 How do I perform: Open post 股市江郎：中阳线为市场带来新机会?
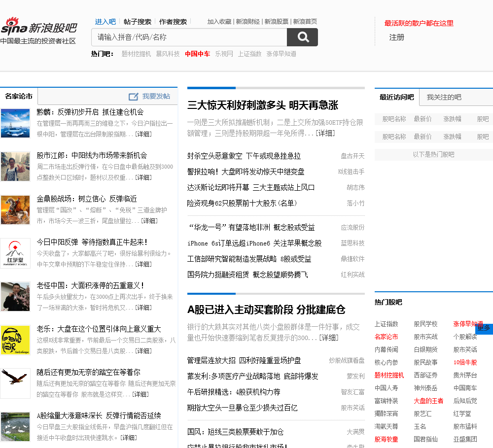pos(92,155)
